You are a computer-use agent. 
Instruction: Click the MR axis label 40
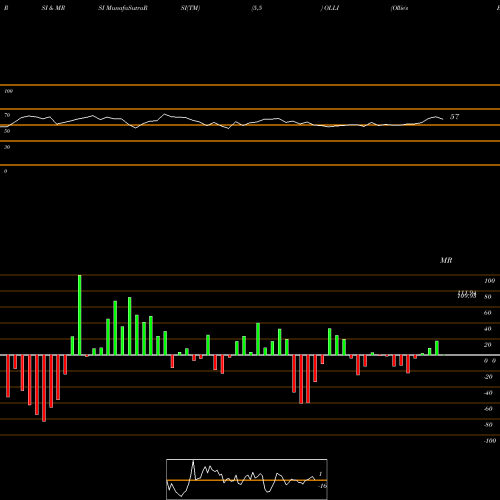[x=487, y=329]
